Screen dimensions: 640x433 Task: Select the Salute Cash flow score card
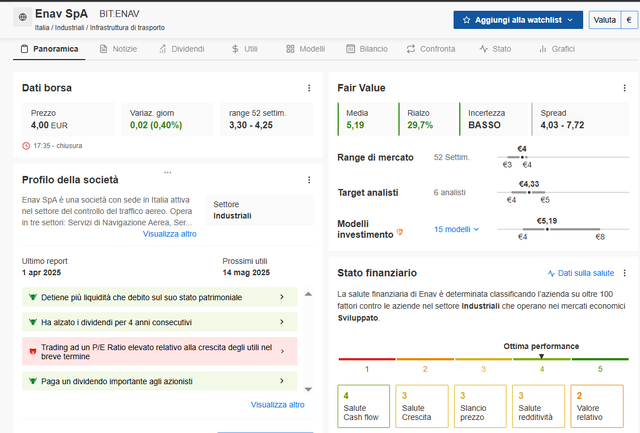click(364, 406)
